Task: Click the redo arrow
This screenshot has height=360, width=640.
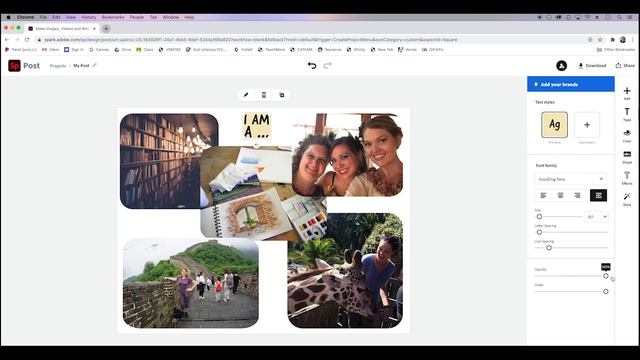Action: [327, 65]
